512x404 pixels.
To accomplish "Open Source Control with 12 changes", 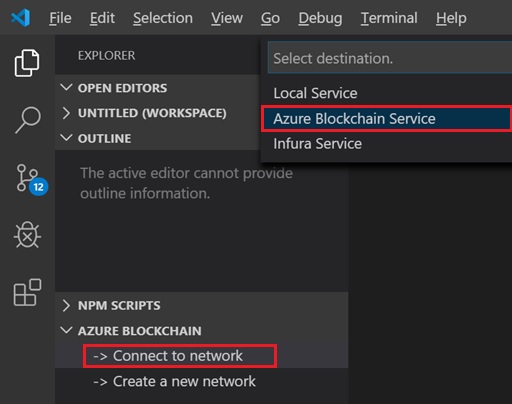I will (x=32, y=179).
